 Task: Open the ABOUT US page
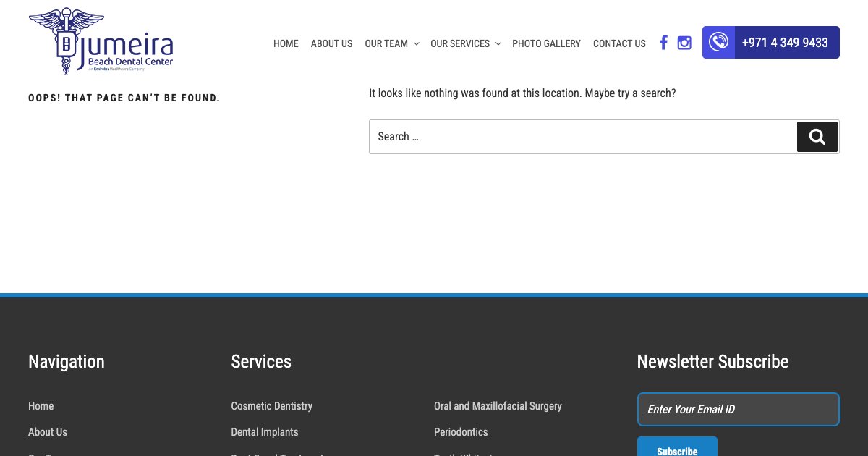click(x=331, y=43)
